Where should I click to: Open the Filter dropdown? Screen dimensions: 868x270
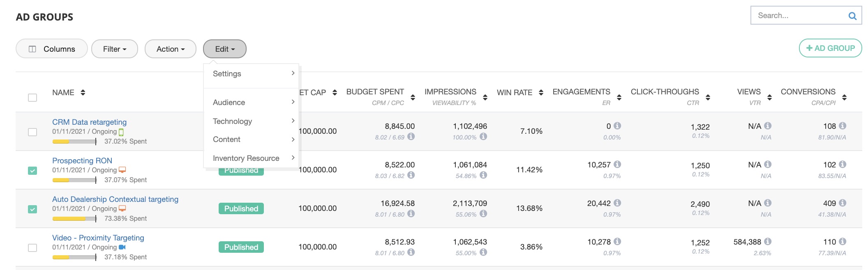tap(114, 49)
